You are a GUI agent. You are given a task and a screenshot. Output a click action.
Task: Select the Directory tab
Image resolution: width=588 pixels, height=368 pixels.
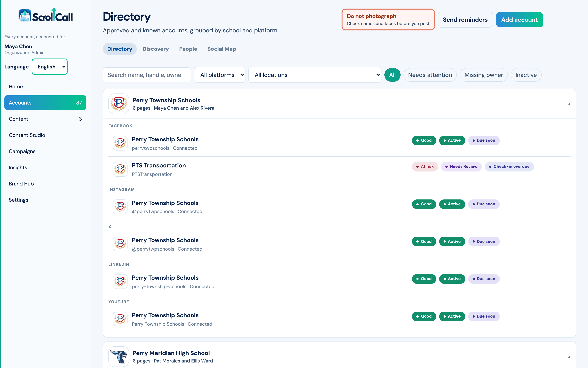(x=120, y=49)
